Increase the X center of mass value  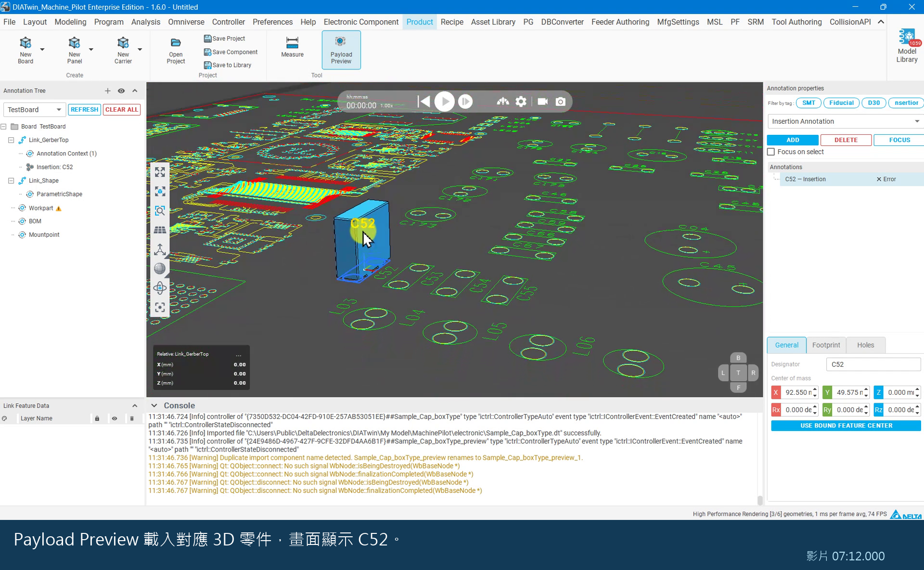(x=815, y=389)
